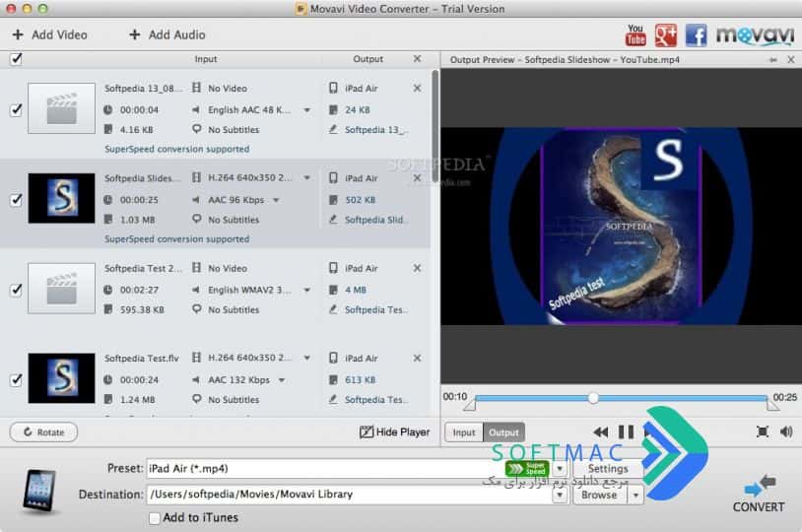Open the dropdown arrow next to Browse
Viewport: 802px width, 532px height.
[635, 496]
